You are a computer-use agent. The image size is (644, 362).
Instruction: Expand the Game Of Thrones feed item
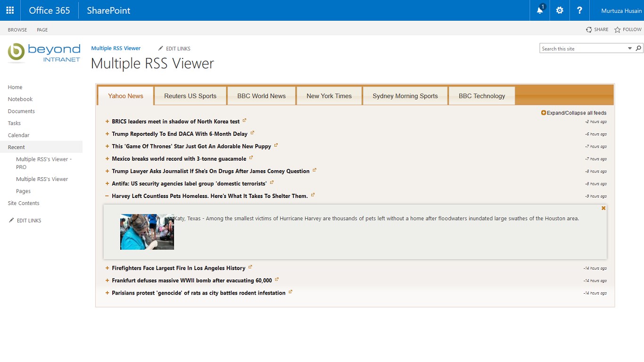coord(107,146)
